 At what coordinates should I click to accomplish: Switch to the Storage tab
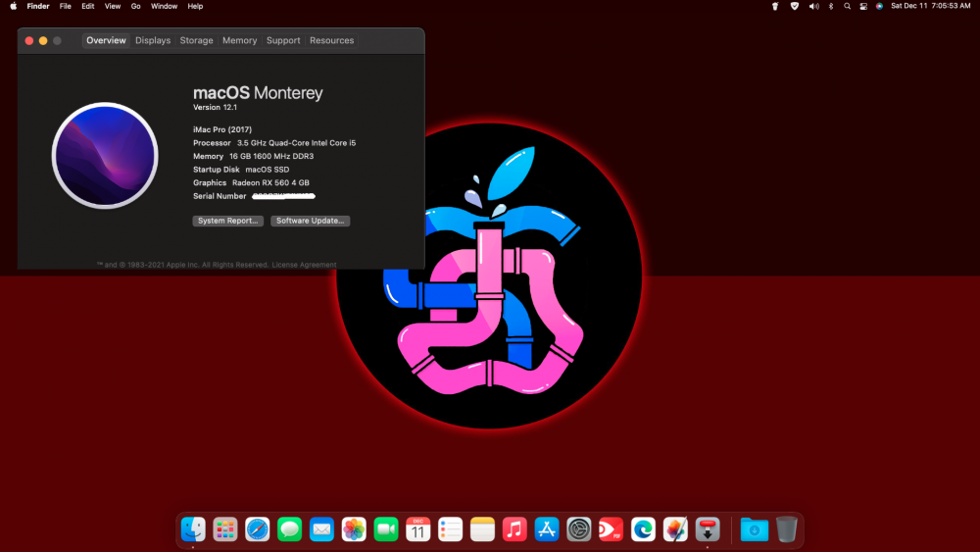[196, 40]
